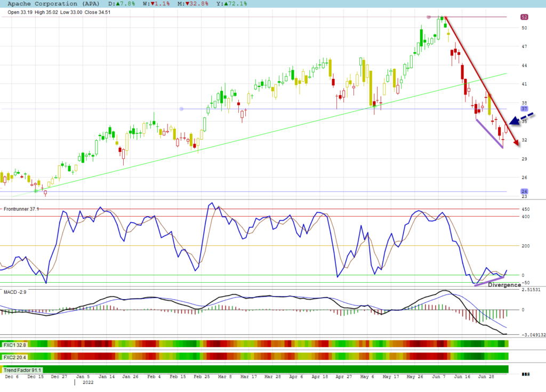
Task: Click the Apr 27 date label
Action: click(x=344, y=377)
